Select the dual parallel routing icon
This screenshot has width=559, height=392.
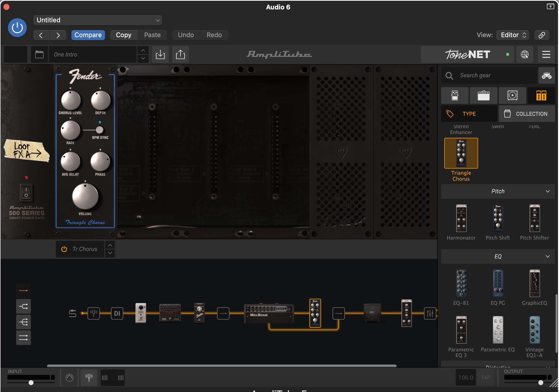24,338
